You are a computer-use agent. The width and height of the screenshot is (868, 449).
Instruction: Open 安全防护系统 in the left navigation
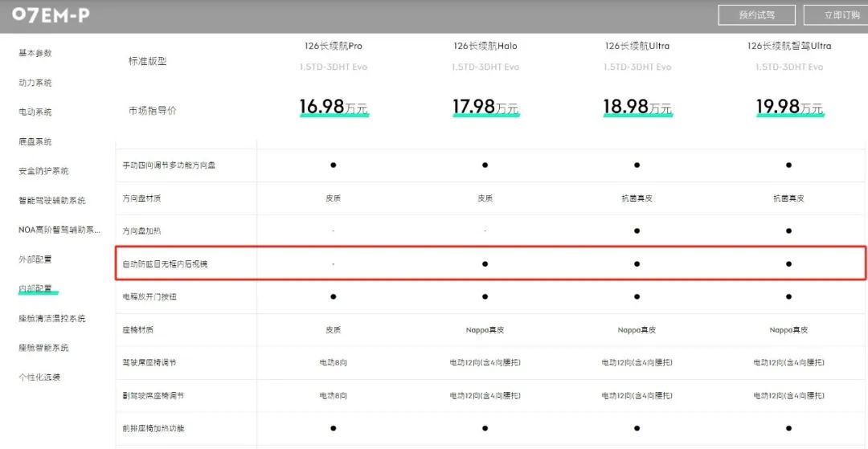[x=43, y=171]
